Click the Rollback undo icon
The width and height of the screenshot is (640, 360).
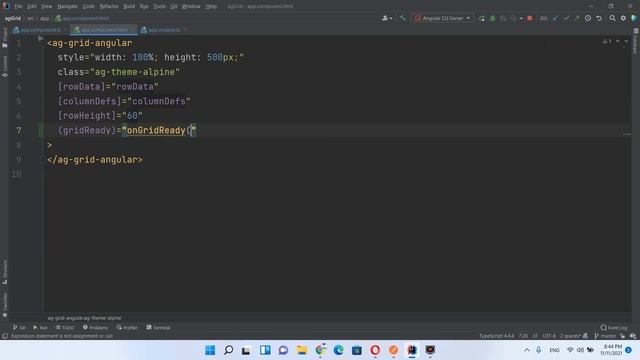[x=599, y=18]
